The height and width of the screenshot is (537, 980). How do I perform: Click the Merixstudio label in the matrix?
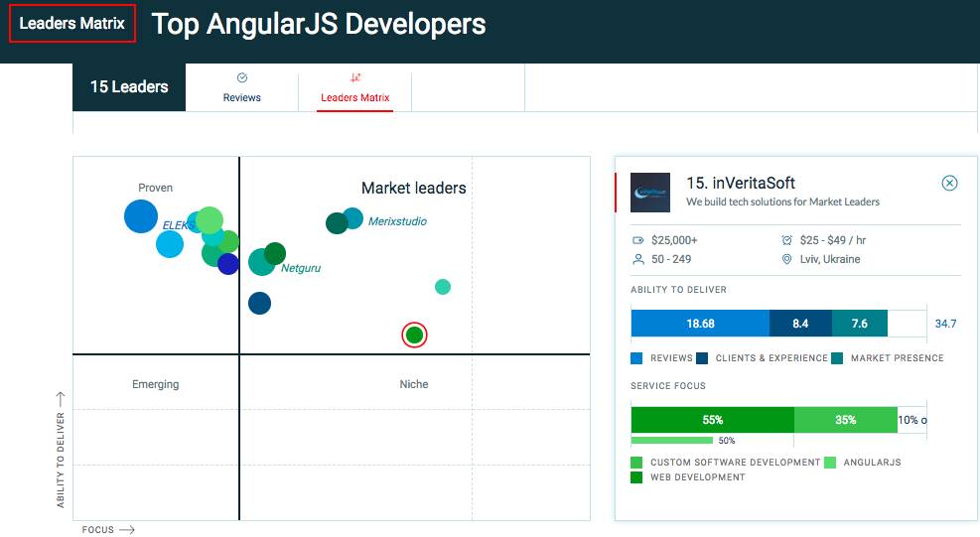(397, 221)
